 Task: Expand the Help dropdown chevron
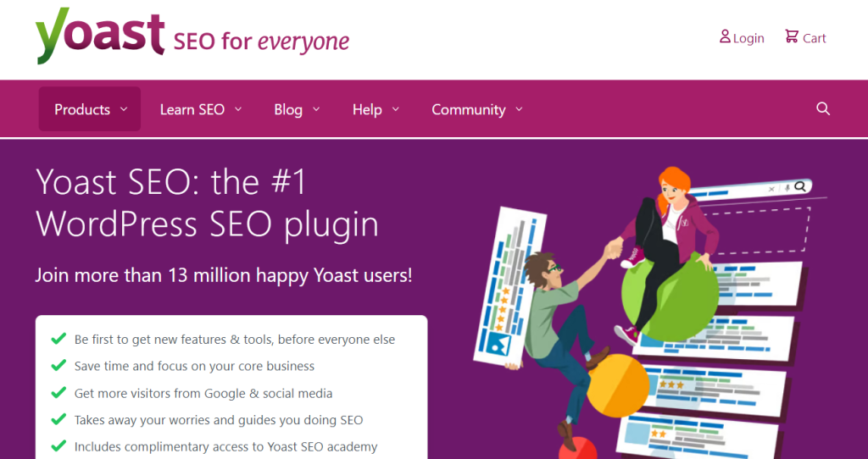point(395,109)
